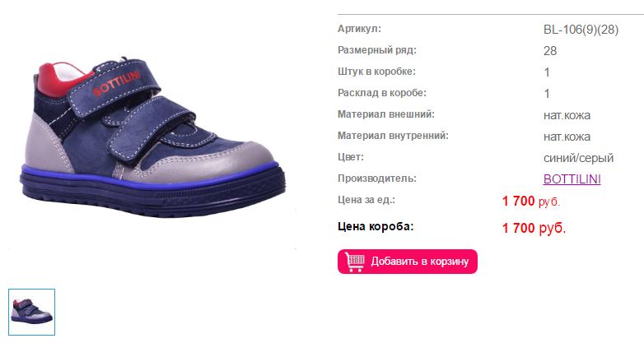This screenshot has width=644, height=357.
Task: Click the 'Артикул:' label
Action: pyautogui.click(x=359, y=29)
